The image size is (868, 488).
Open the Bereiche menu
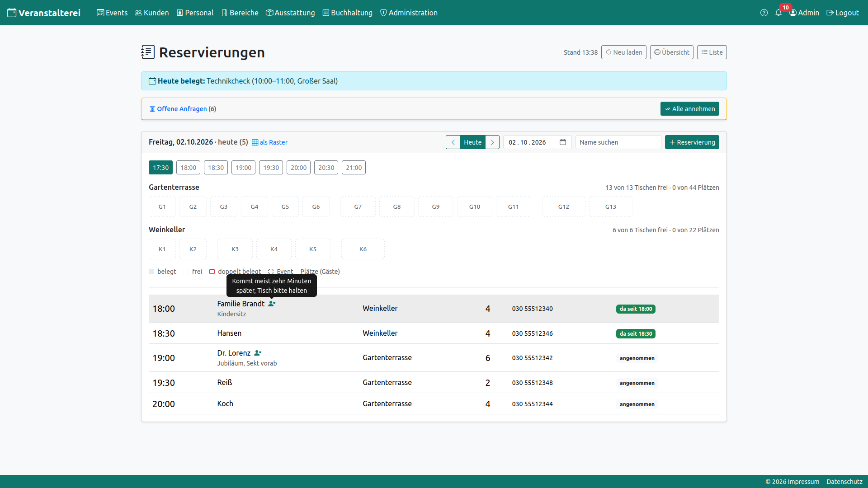240,13
